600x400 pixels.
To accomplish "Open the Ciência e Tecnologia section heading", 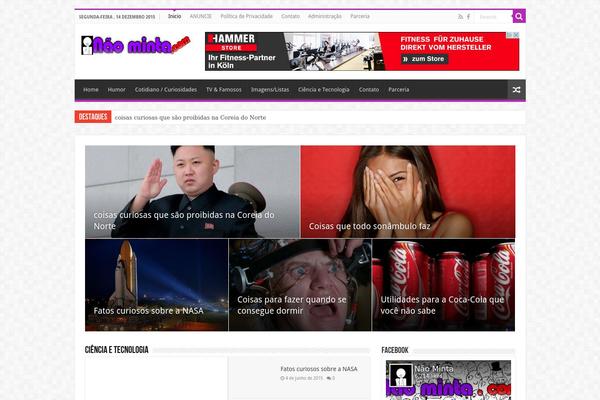I will point(117,350).
